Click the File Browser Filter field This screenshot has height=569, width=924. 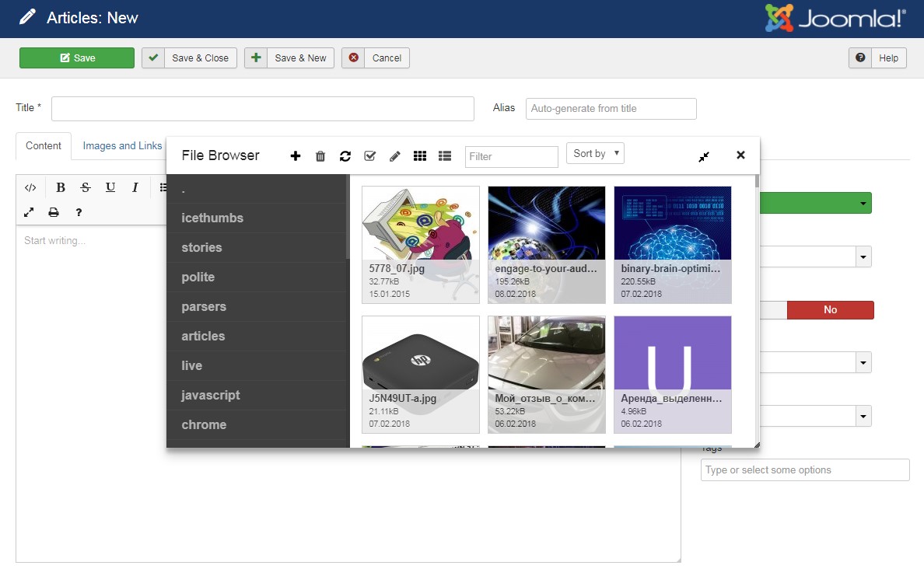(512, 157)
